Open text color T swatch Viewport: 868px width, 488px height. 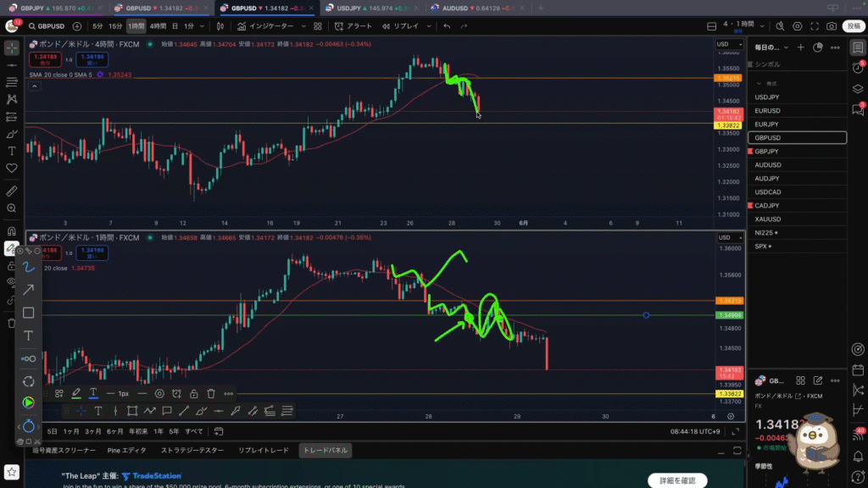[x=93, y=393]
